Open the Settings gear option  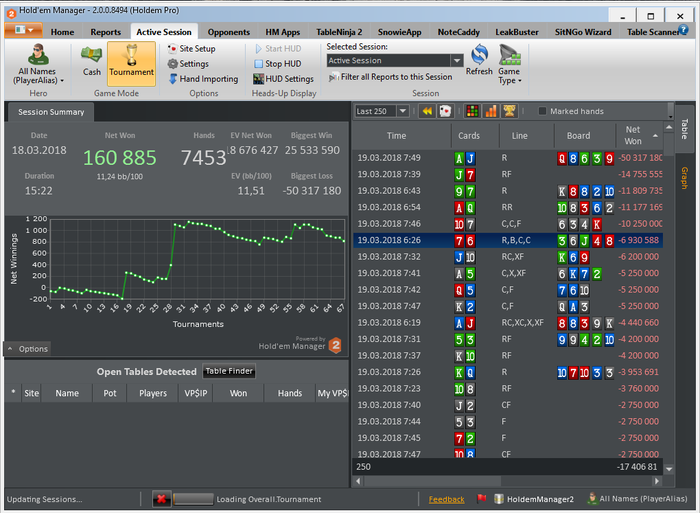pyautogui.click(x=188, y=64)
